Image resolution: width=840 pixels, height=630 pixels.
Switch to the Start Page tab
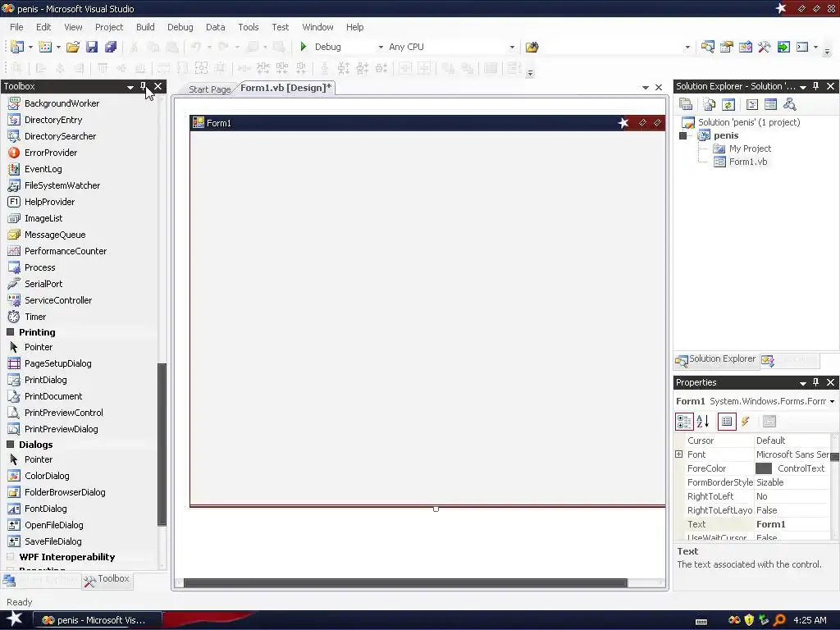coord(209,89)
